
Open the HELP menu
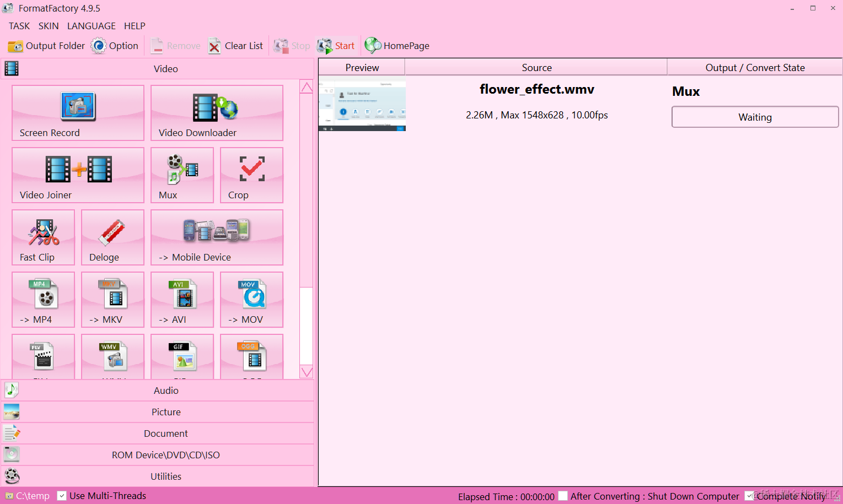click(x=135, y=26)
